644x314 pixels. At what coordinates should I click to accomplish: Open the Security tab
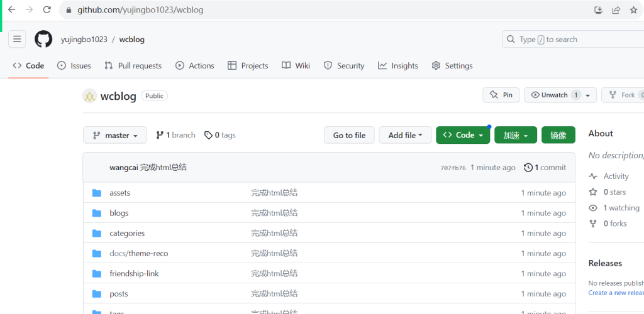[344, 65]
